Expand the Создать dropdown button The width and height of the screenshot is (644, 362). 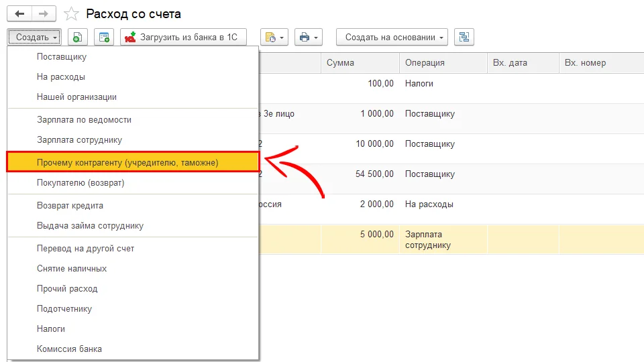pos(35,38)
